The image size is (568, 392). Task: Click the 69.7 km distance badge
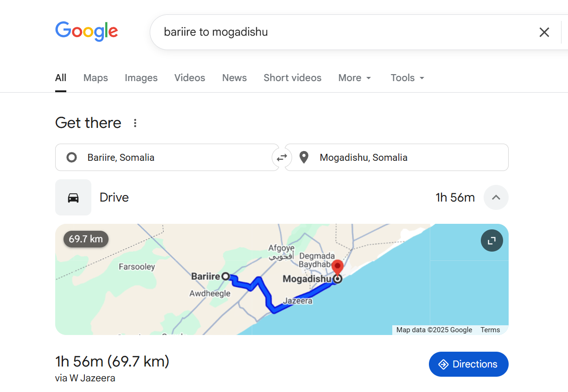click(85, 239)
